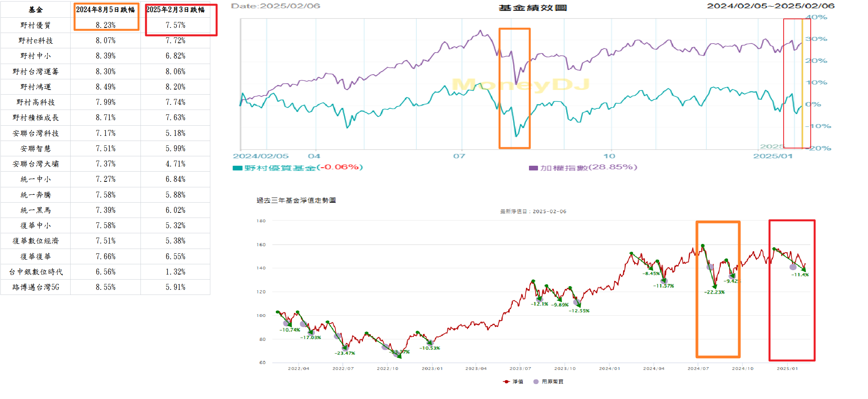Click the -23.47% drawdown label on chart

point(345,353)
